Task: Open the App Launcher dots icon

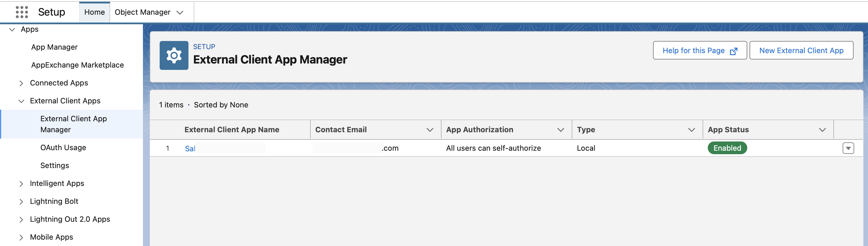Action: [22, 12]
